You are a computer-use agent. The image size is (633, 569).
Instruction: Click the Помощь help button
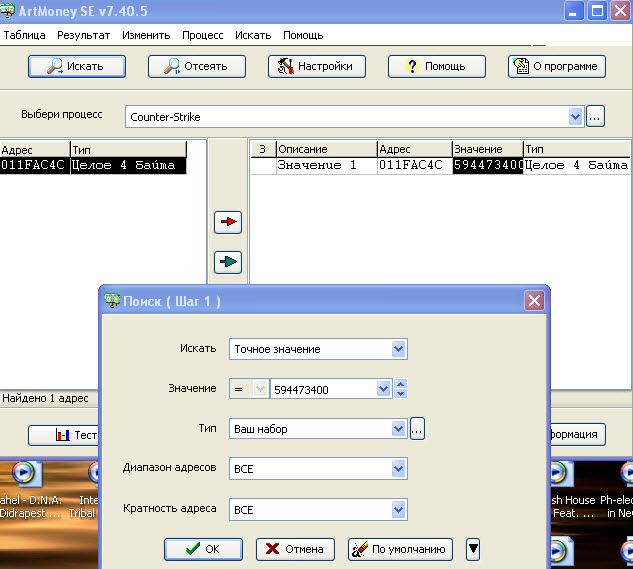click(x=436, y=66)
